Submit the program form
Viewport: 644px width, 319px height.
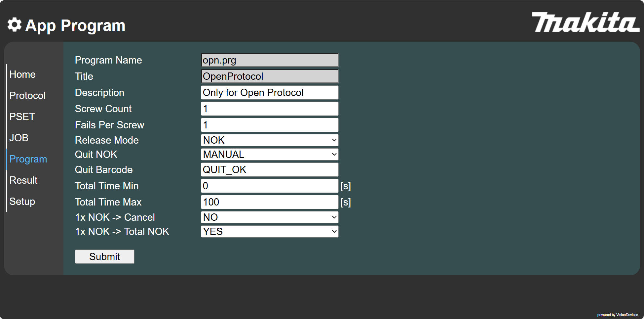click(105, 257)
